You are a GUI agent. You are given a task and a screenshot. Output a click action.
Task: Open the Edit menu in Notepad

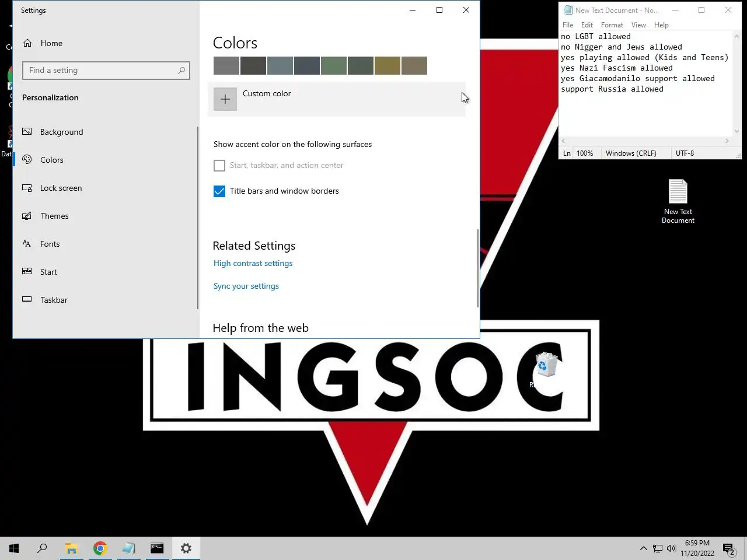(587, 25)
